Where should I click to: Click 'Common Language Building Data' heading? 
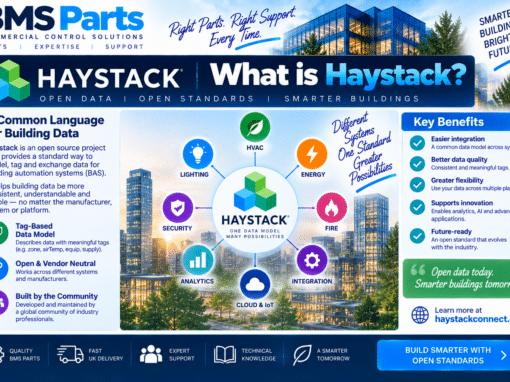(52, 127)
